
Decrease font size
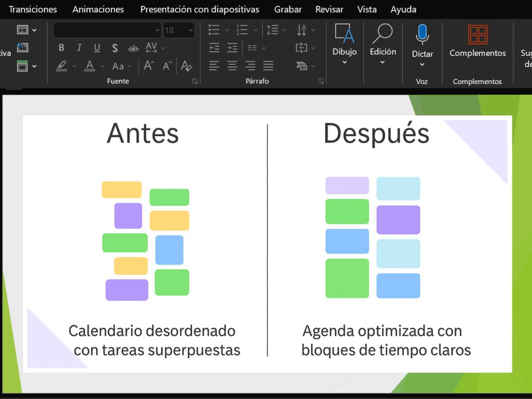pos(167,65)
